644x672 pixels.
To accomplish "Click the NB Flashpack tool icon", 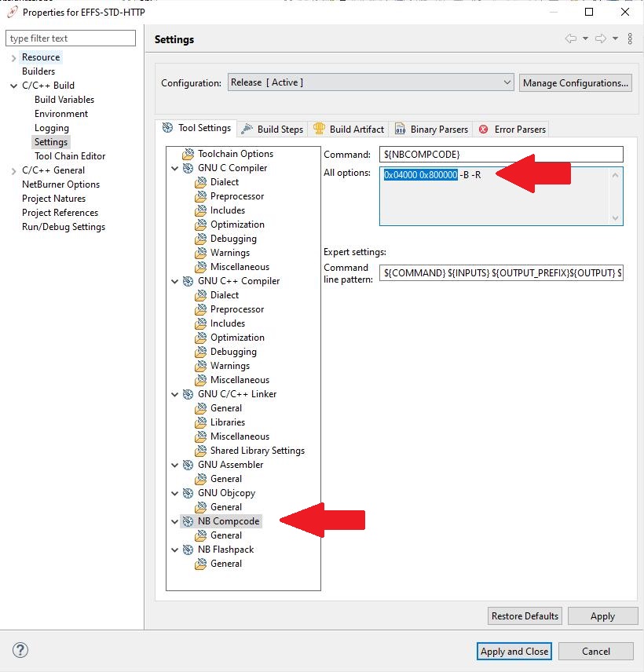I will (188, 550).
